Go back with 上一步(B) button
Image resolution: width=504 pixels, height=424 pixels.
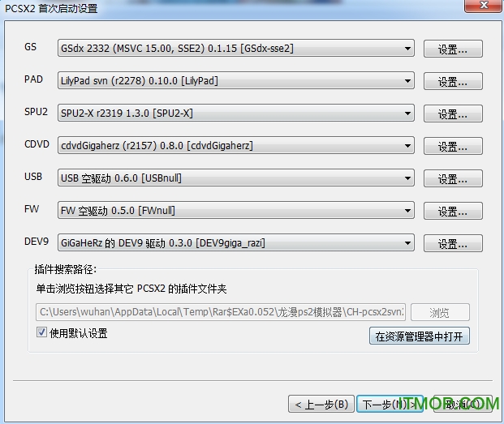coord(321,404)
